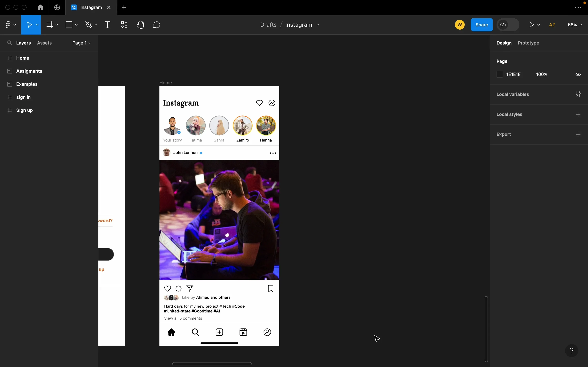Toggle page background visibility eye icon
Screen dimensions: 588x367
[x=578, y=74]
